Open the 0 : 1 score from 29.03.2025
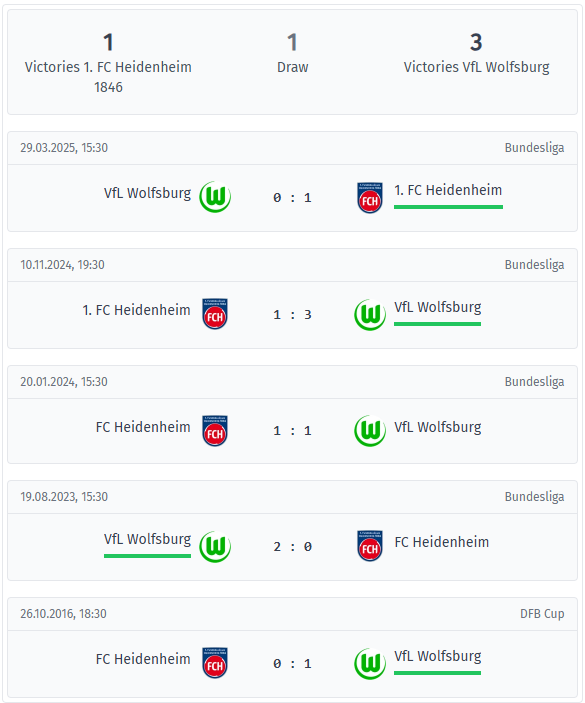The height and width of the screenshot is (703, 585). click(292, 198)
